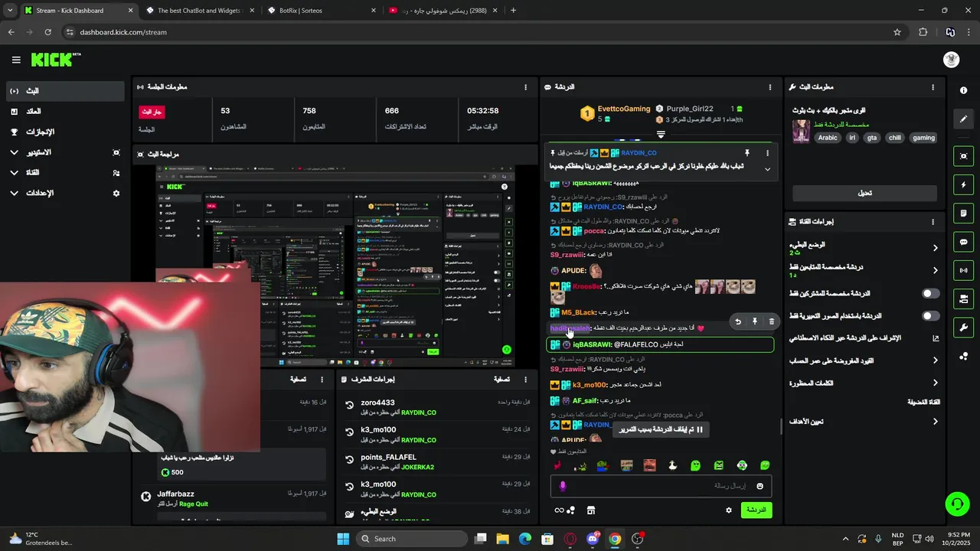Switch to The best ChatBot and Widgets tab
This screenshot has width=980, height=551.
199,11
